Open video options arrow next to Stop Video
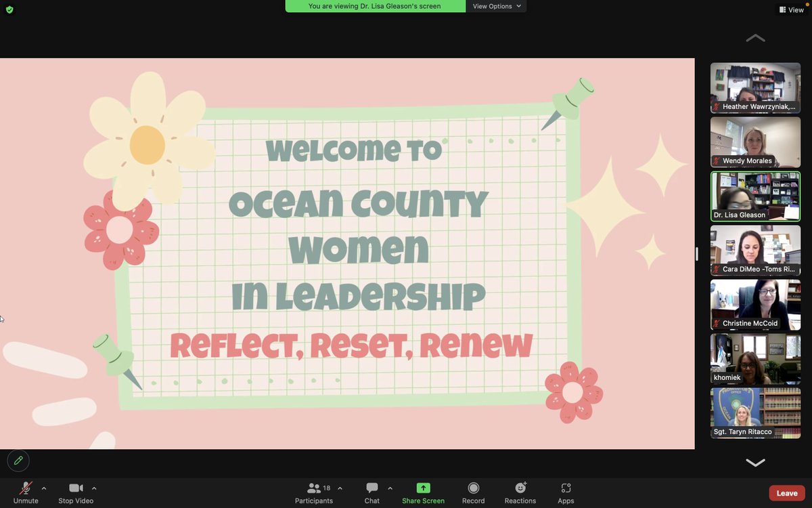The width and height of the screenshot is (812, 508). click(x=94, y=488)
